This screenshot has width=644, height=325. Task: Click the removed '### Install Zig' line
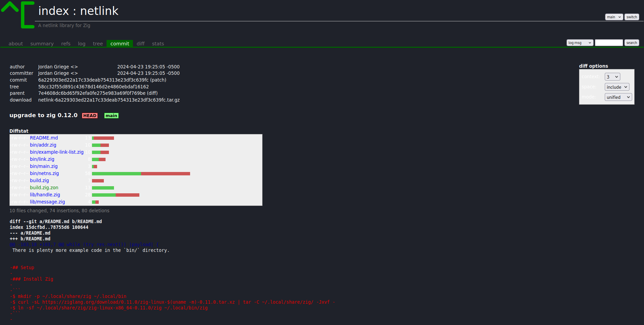(x=31, y=279)
